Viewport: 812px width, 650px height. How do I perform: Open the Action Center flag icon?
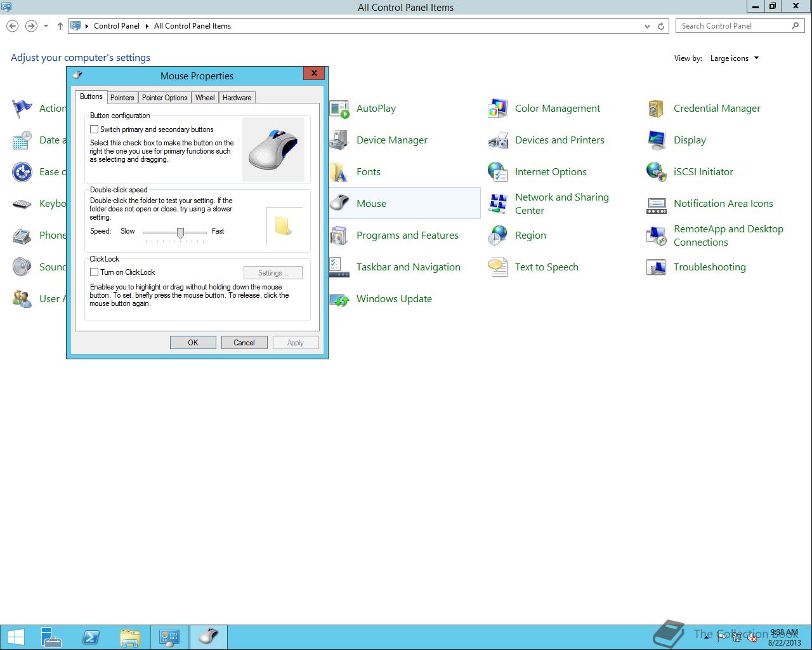click(x=22, y=109)
